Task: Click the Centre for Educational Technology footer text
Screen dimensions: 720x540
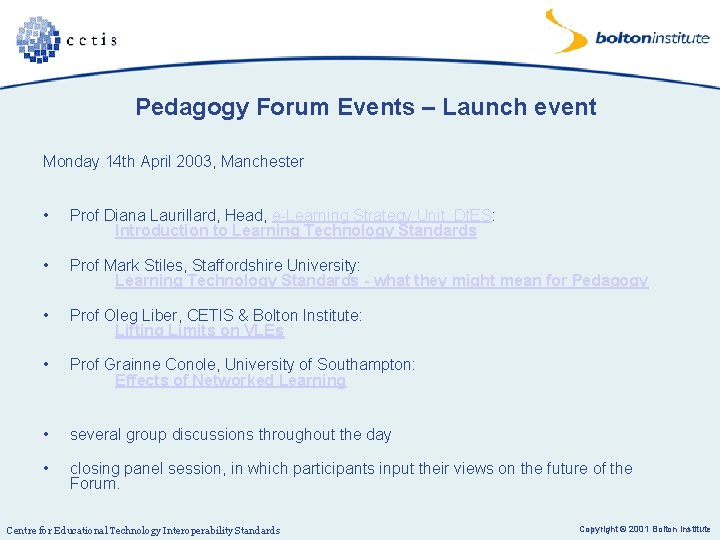Action: 143,530
